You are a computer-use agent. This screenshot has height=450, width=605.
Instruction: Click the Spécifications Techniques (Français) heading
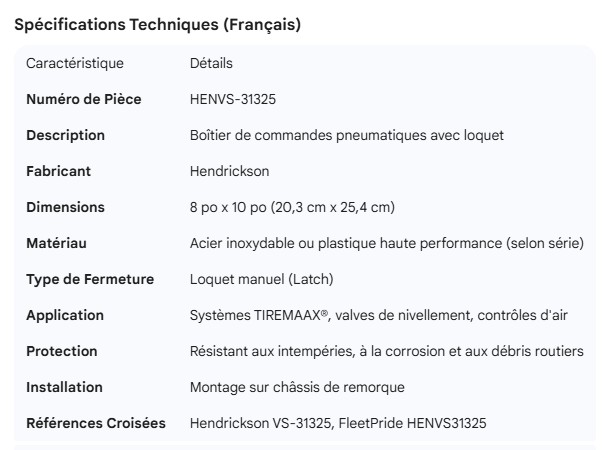(x=157, y=24)
